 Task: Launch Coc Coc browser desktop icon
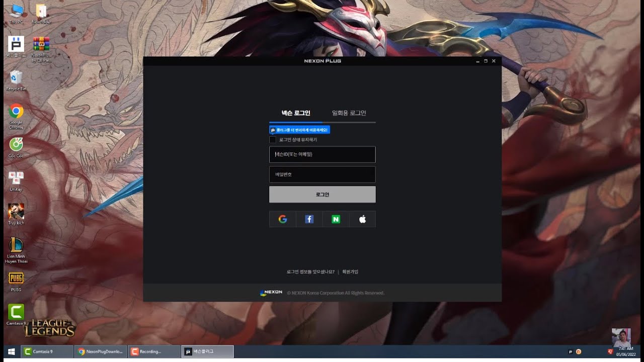[16, 147]
